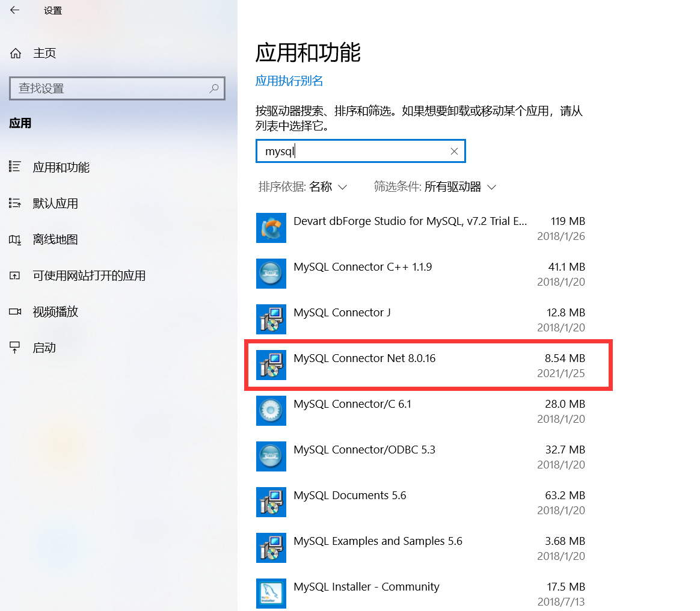The image size is (700, 611).
Task: Select Devart dbForge Studio for MySQL entry
Action: click(x=420, y=228)
